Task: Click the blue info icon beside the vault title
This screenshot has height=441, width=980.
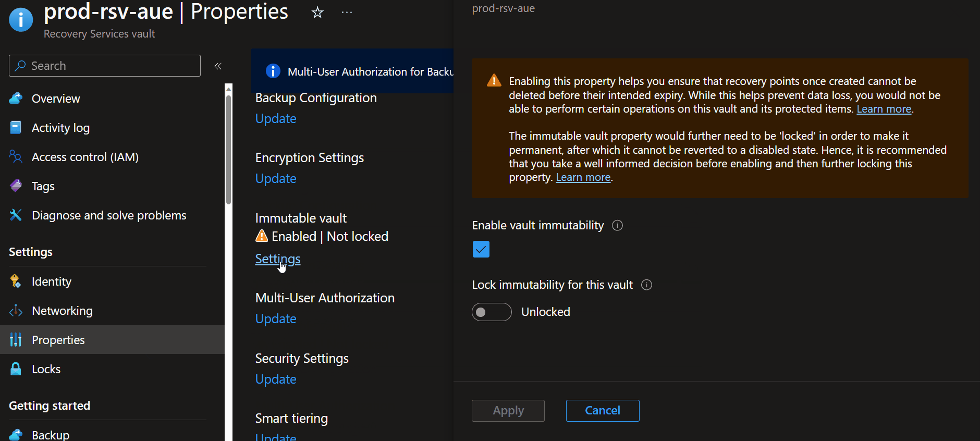Action: click(x=21, y=20)
